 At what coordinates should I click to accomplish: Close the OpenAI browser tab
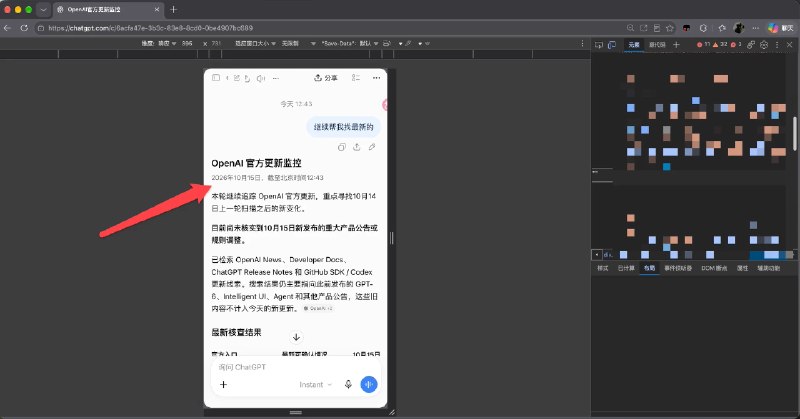point(157,9)
